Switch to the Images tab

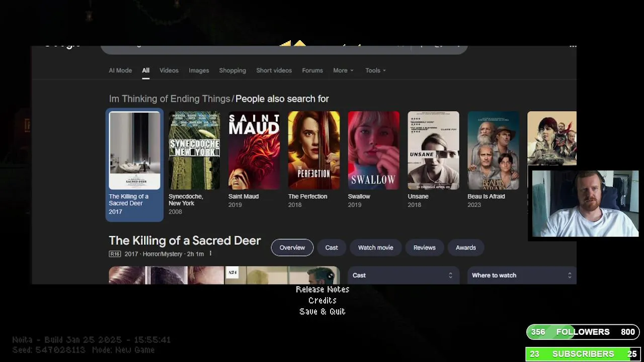pos(199,70)
